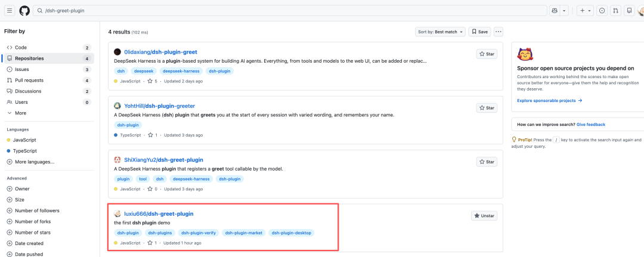644x257 pixels.
Task: Open the hamburger navigation menu
Action: (x=10, y=11)
